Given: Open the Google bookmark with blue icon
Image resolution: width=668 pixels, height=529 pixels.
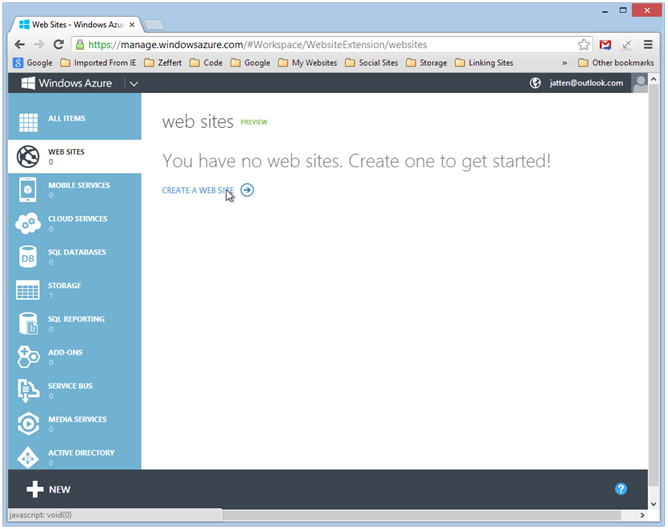Looking at the screenshot, I should click(33, 63).
